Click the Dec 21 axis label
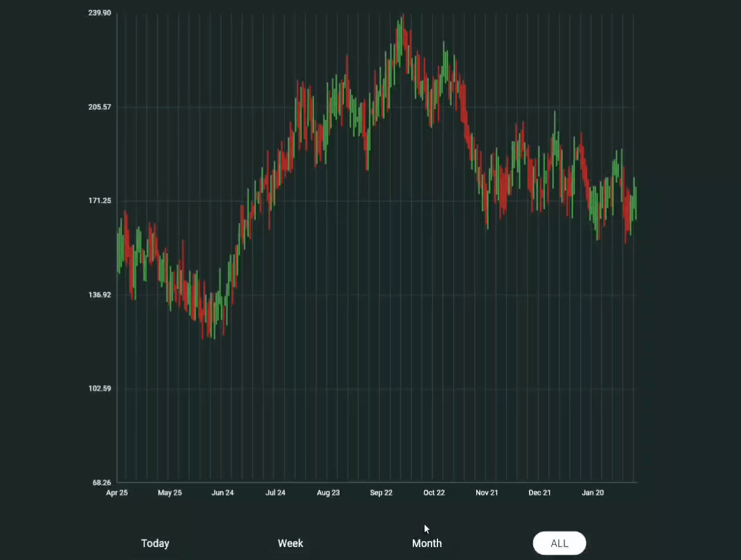 [540, 492]
